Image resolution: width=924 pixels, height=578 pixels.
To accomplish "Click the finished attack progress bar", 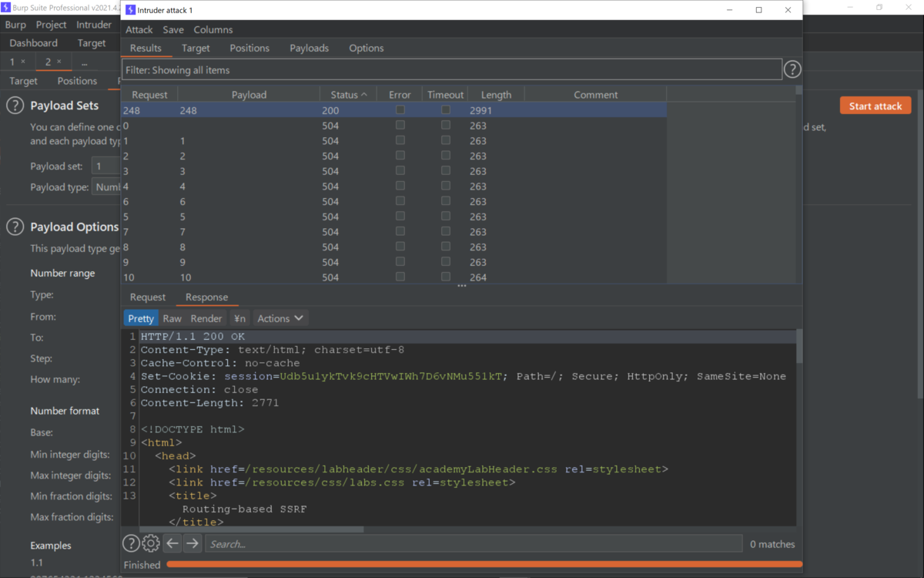I will pos(484,565).
